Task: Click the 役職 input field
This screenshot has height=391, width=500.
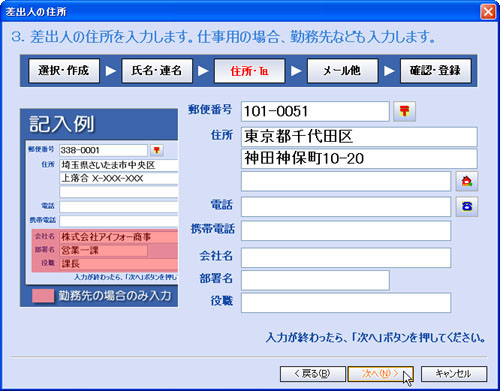Action: (x=346, y=303)
